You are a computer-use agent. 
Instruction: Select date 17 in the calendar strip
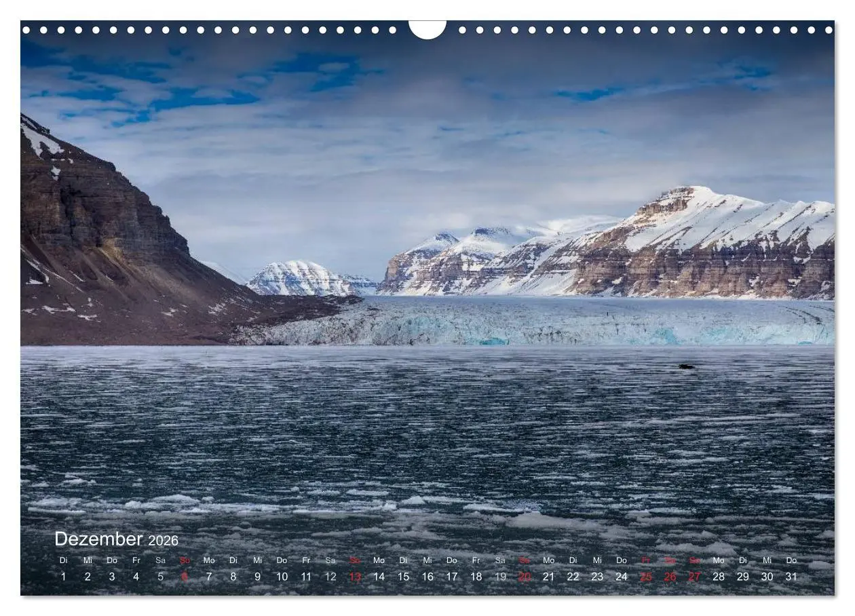[x=452, y=577]
